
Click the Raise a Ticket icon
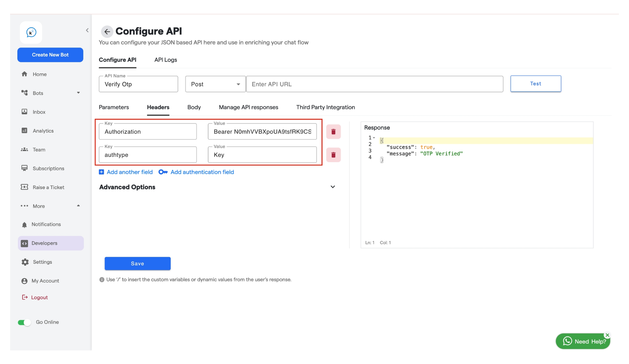[24, 187]
